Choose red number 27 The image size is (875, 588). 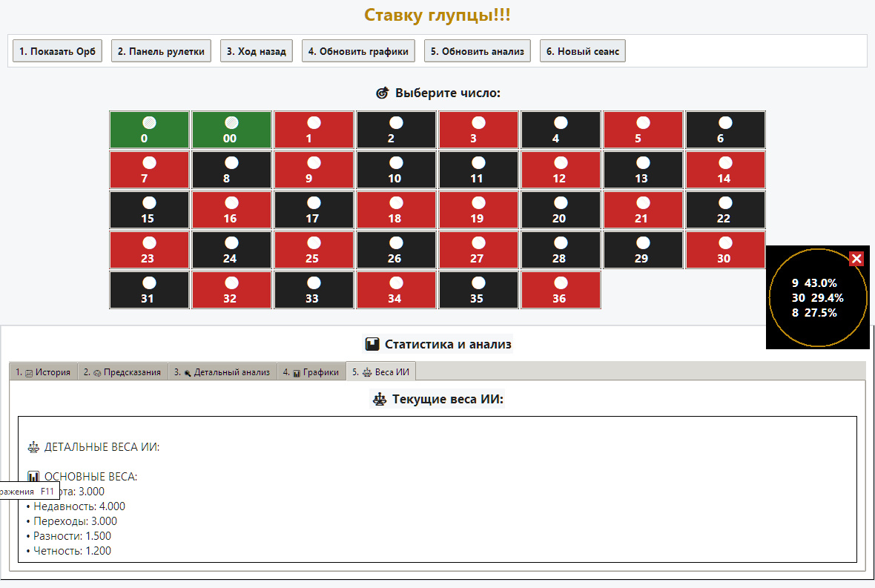pos(478,251)
